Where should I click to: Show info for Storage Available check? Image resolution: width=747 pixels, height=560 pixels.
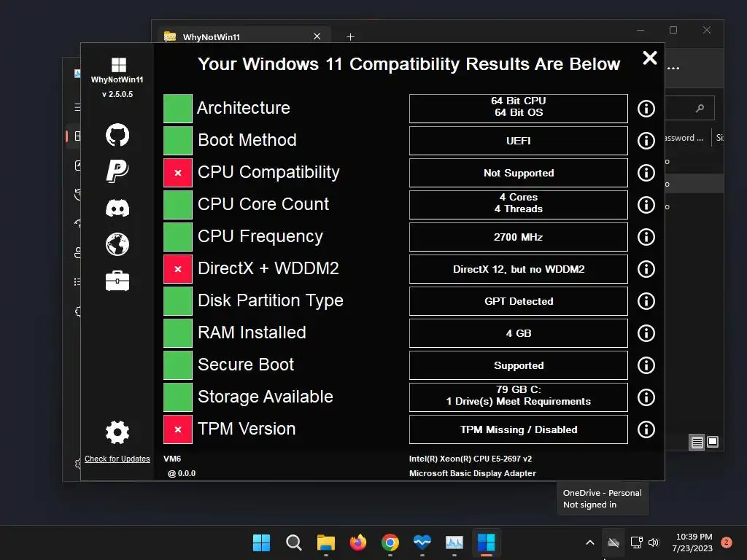(646, 397)
